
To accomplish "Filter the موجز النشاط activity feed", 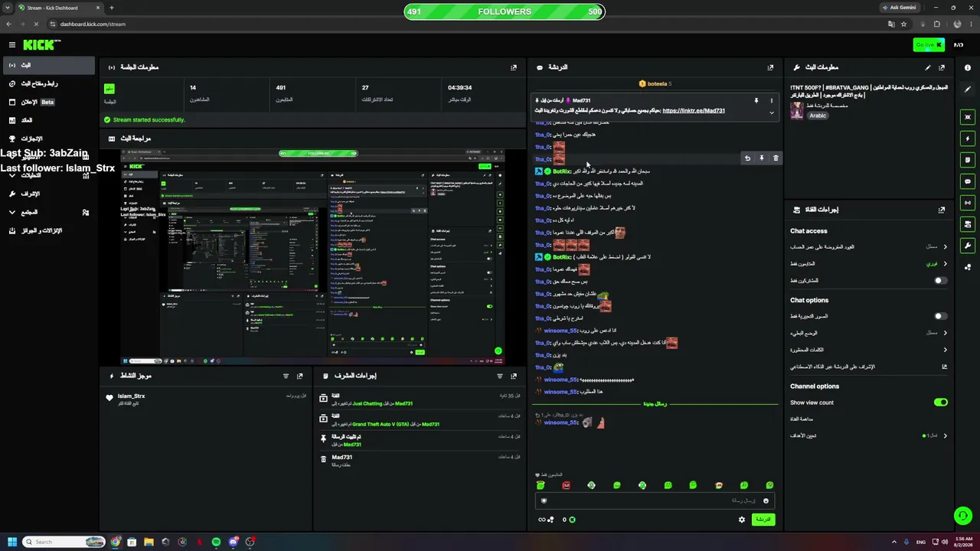I will [286, 377].
